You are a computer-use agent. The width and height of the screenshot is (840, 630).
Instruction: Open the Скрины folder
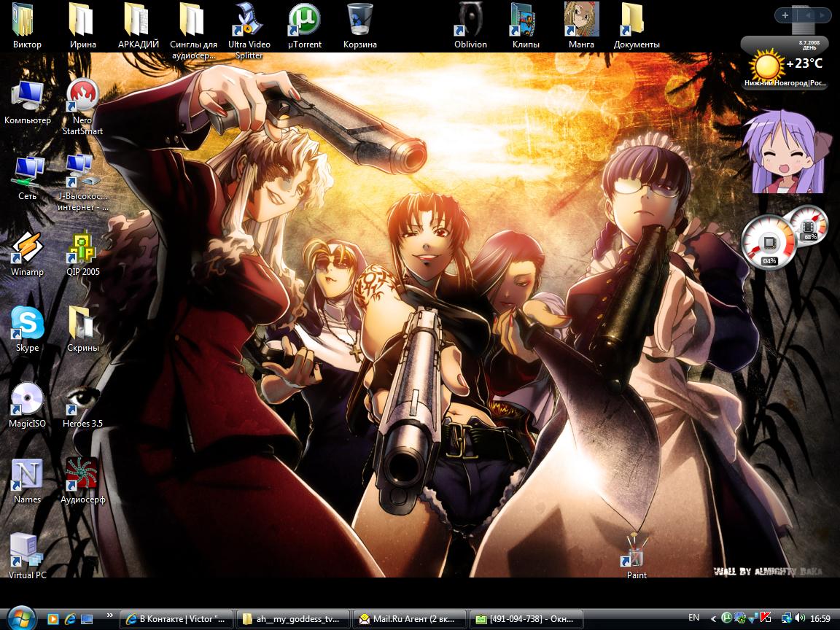(82, 330)
